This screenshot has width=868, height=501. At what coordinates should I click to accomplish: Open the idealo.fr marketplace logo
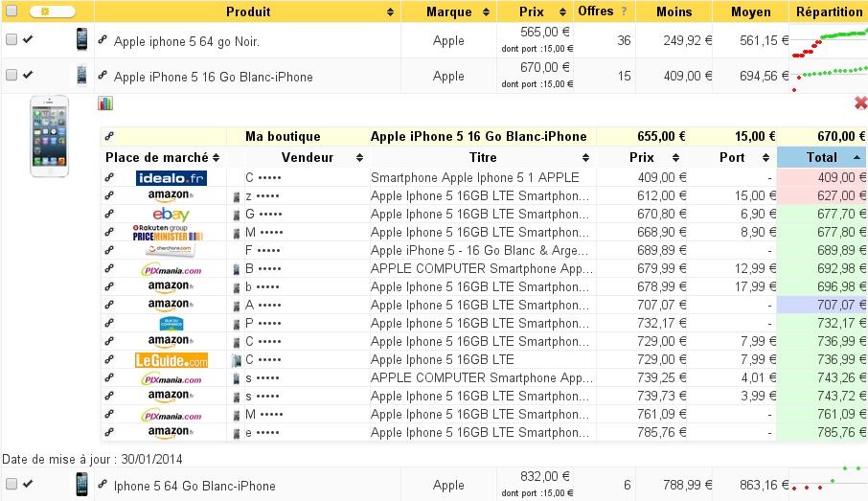pyautogui.click(x=171, y=178)
